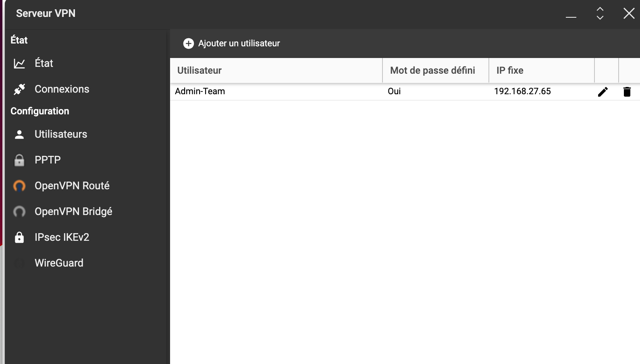Image resolution: width=640 pixels, height=364 pixels.
Task: Open the Connexions status page
Action: tap(62, 89)
